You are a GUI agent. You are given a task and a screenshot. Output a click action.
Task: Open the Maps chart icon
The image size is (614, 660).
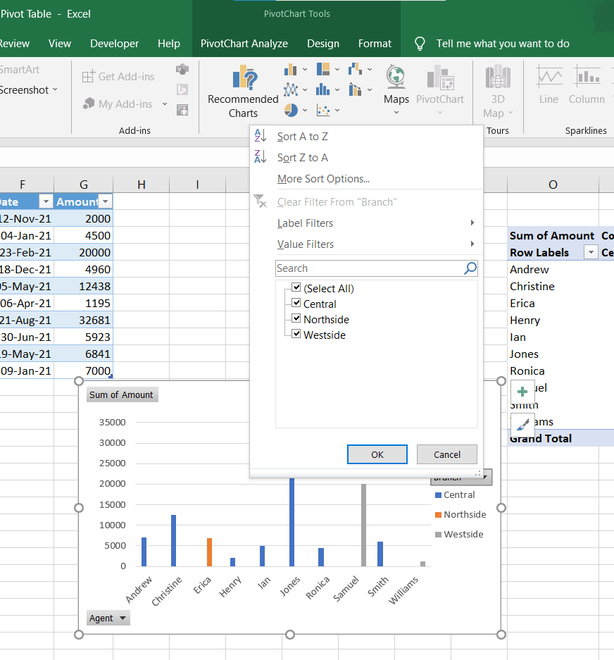(396, 79)
